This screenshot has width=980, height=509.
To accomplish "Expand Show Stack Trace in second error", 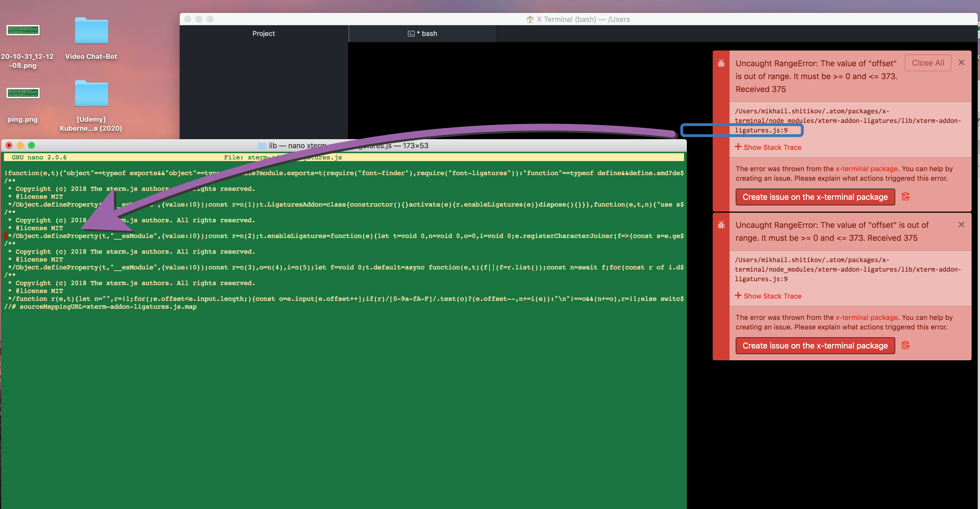I will click(x=768, y=296).
